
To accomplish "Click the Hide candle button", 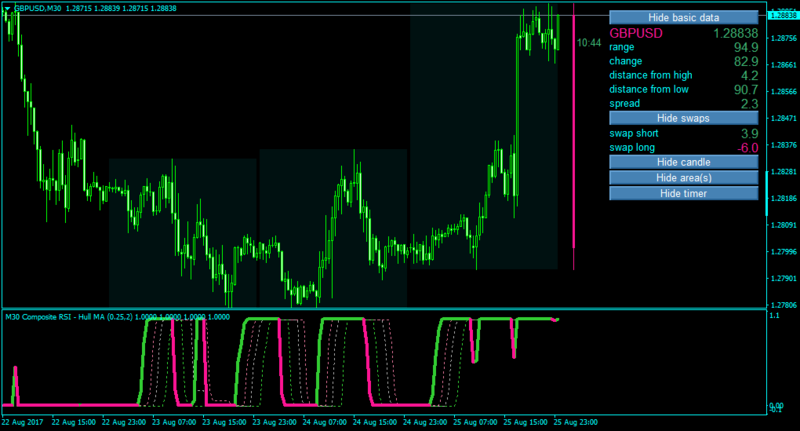I will point(683,162).
